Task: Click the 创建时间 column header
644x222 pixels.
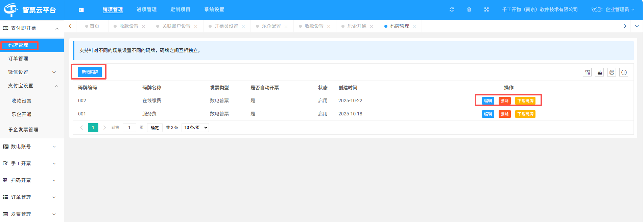Action: coord(348,88)
